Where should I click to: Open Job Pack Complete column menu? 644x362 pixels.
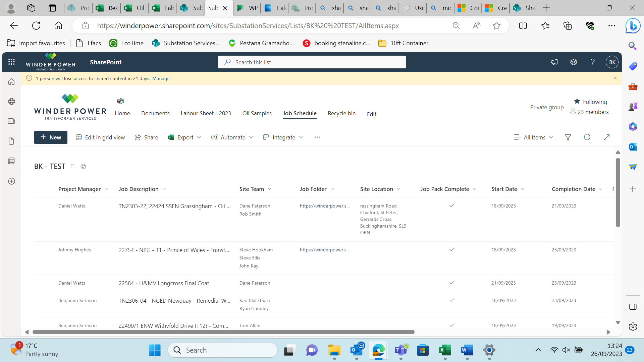[475, 189]
